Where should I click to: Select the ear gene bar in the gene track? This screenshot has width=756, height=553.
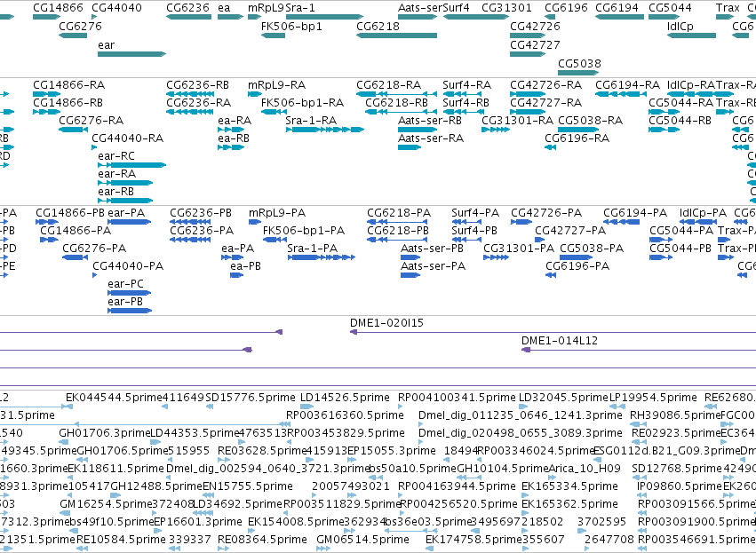pyautogui.click(x=131, y=54)
